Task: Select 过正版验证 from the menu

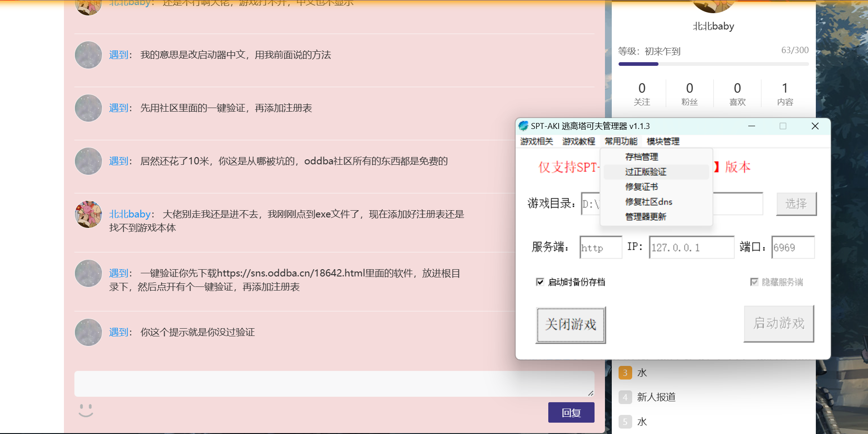Action: pyautogui.click(x=646, y=172)
